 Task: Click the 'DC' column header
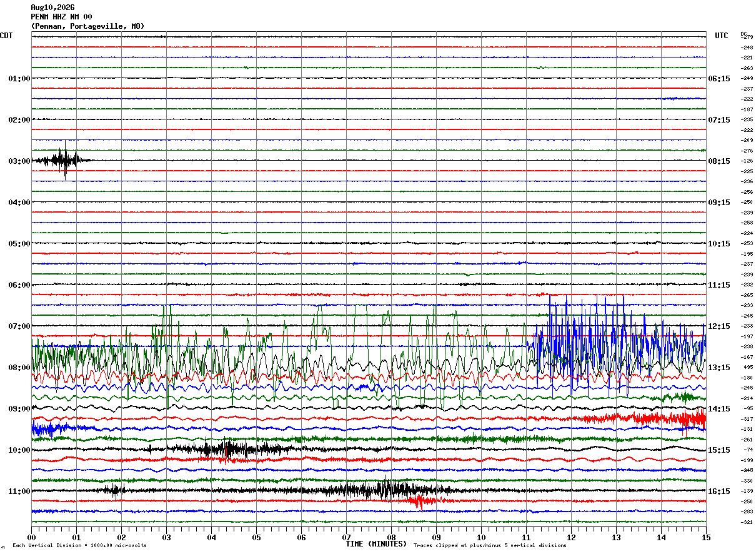pos(744,34)
